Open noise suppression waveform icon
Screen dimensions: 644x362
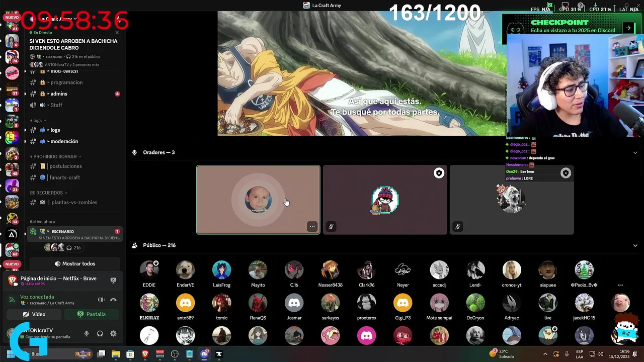(x=101, y=300)
